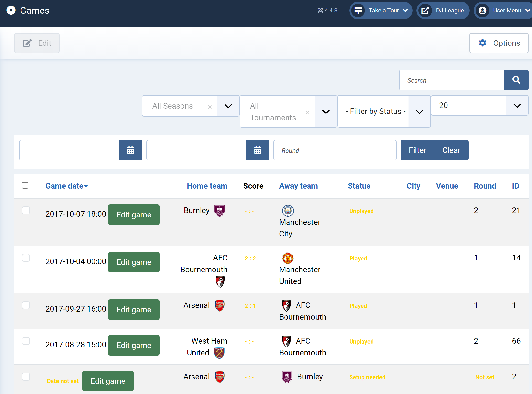This screenshot has width=532, height=394.
Task: Check the 2017-10-07 18:00 game row
Action: coord(26,210)
